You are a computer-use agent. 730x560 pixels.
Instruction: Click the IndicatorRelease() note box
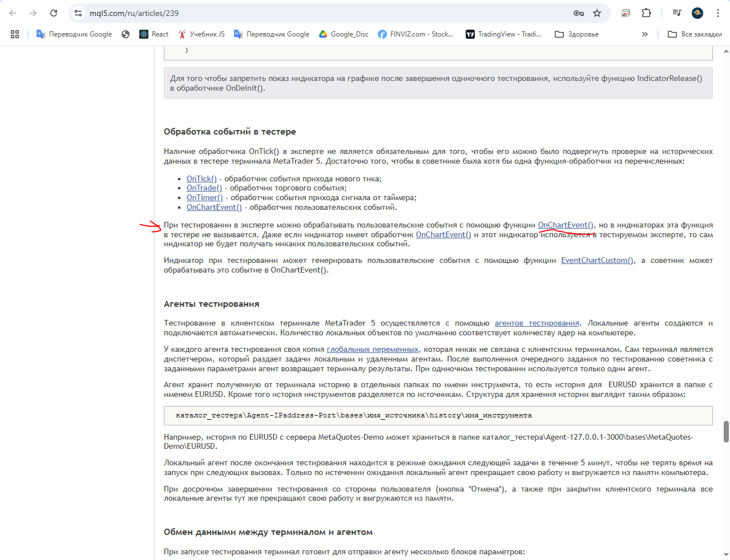[438, 83]
